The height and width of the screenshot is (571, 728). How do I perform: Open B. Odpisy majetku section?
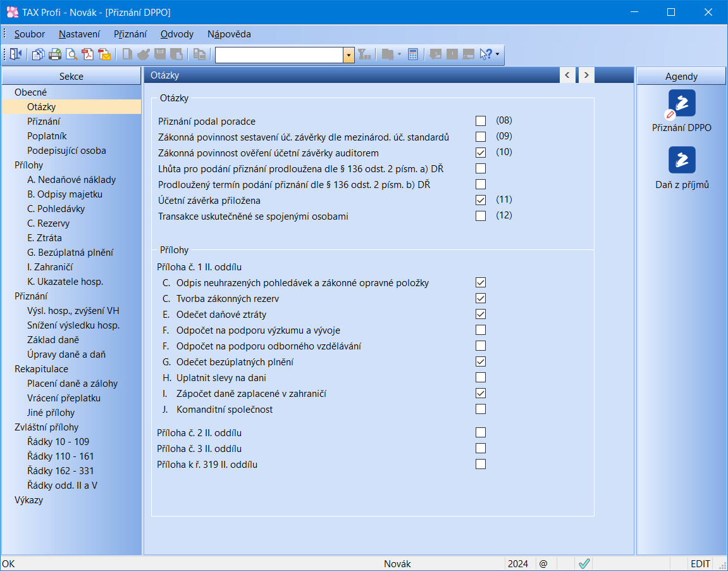pos(65,194)
